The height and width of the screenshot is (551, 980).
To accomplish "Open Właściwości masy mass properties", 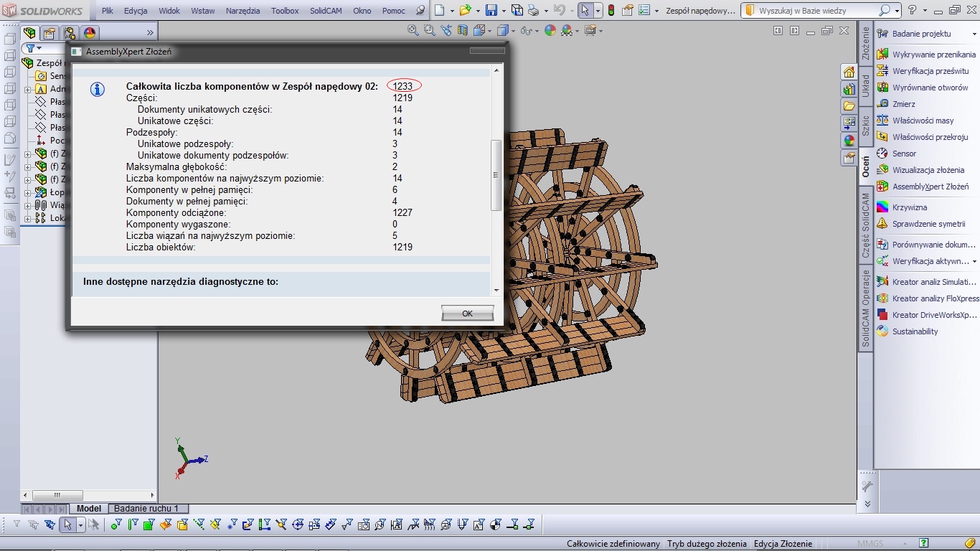I will click(x=923, y=121).
